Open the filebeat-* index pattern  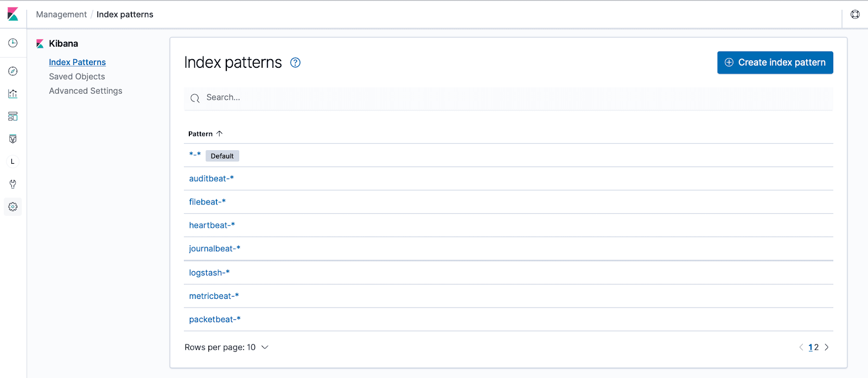point(207,202)
